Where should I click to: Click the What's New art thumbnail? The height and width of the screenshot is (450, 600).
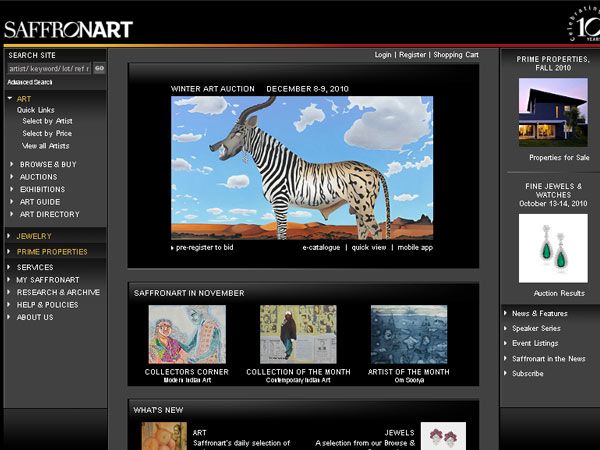[164, 436]
